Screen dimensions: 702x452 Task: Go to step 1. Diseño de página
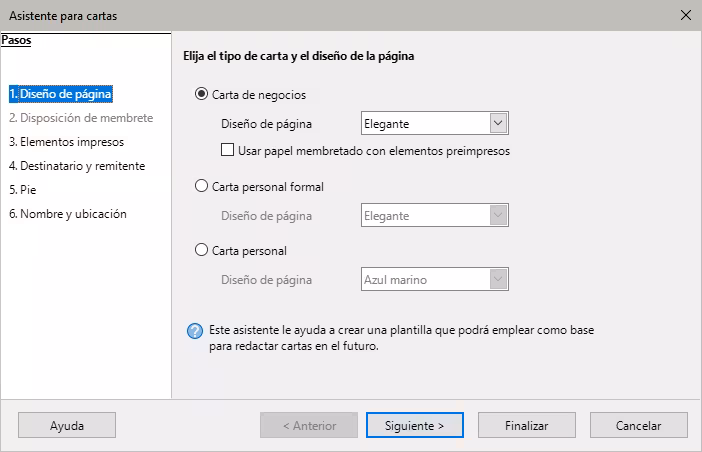point(61,94)
